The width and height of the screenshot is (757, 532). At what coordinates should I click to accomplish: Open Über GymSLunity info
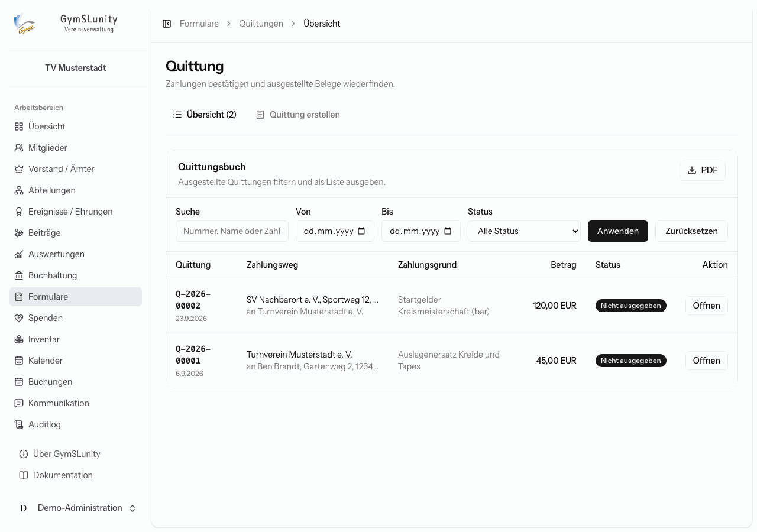click(76, 454)
